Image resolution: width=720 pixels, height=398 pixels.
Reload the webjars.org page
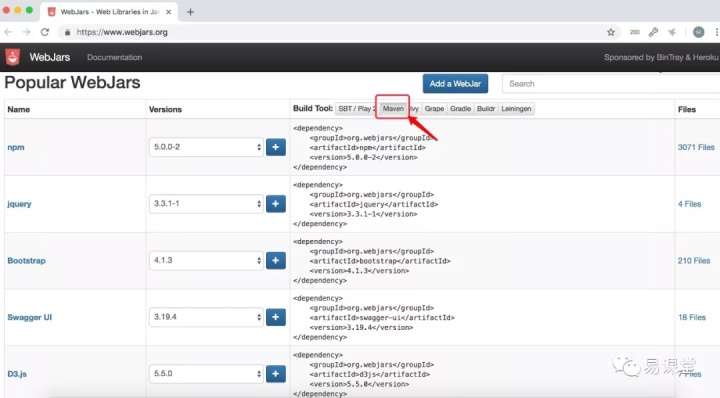pyautogui.click(x=45, y=32)
